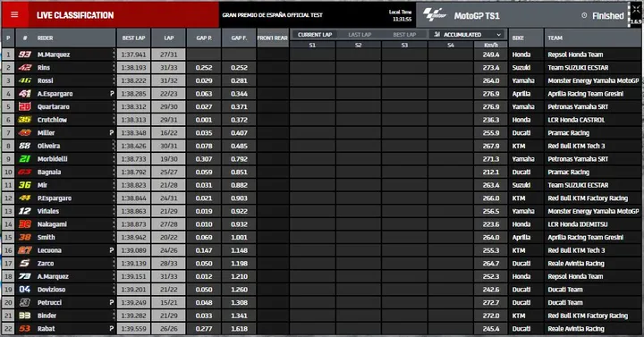Click the Gap P. column header
The image size is (644, 337).
click(x=204, y=38)
